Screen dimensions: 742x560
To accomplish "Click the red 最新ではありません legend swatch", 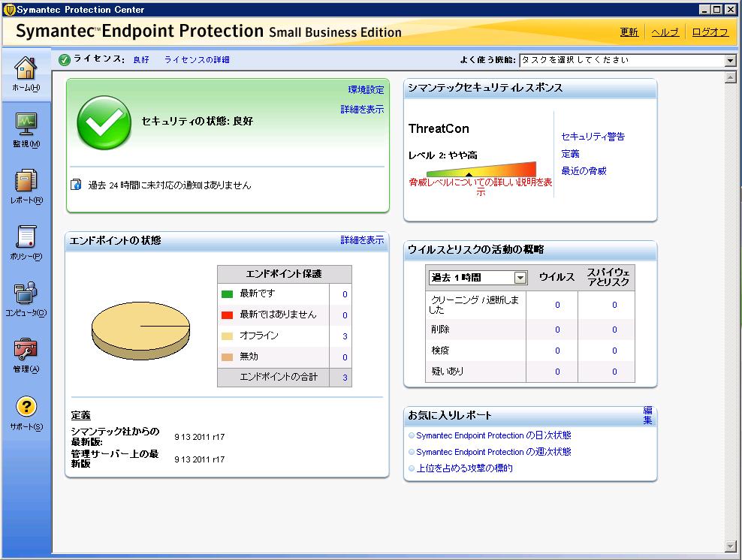I will pyautogui.click(x=227, y=315).
